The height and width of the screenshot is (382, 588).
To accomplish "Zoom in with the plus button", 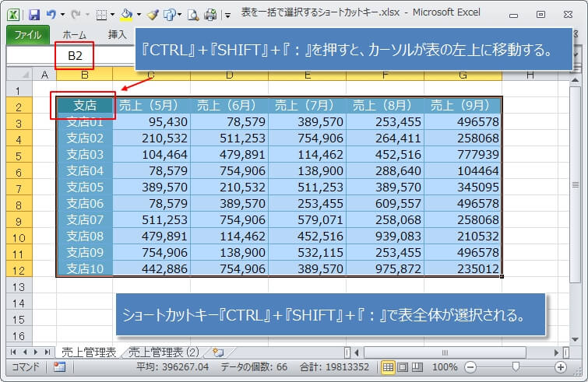I will click(x=561, y=367).
